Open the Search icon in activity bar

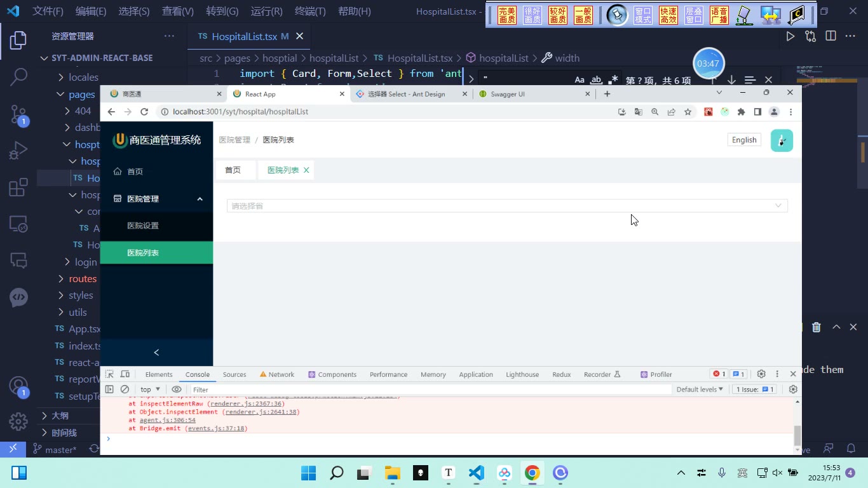18,77
